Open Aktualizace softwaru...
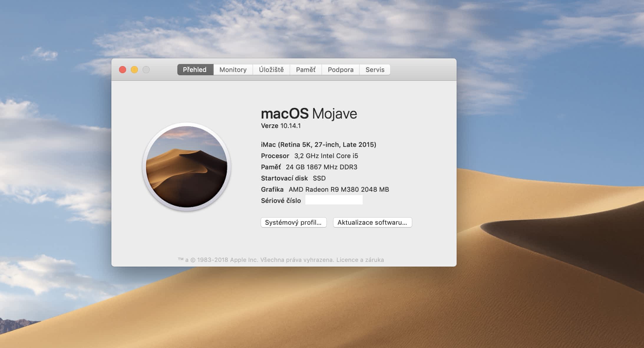Image resolution: width=644 pixels, height=348 pixels. [x=372, y=222]
